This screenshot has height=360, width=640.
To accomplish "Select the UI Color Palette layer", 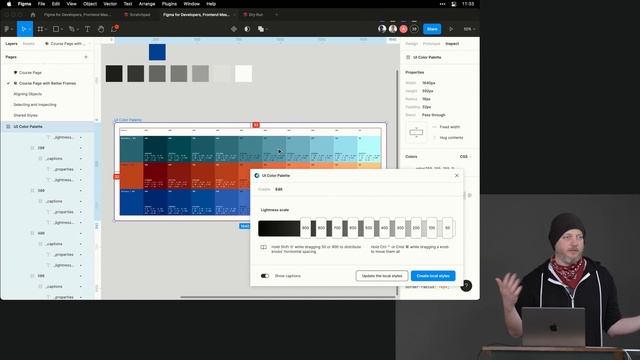I will (x=47, y=127).
